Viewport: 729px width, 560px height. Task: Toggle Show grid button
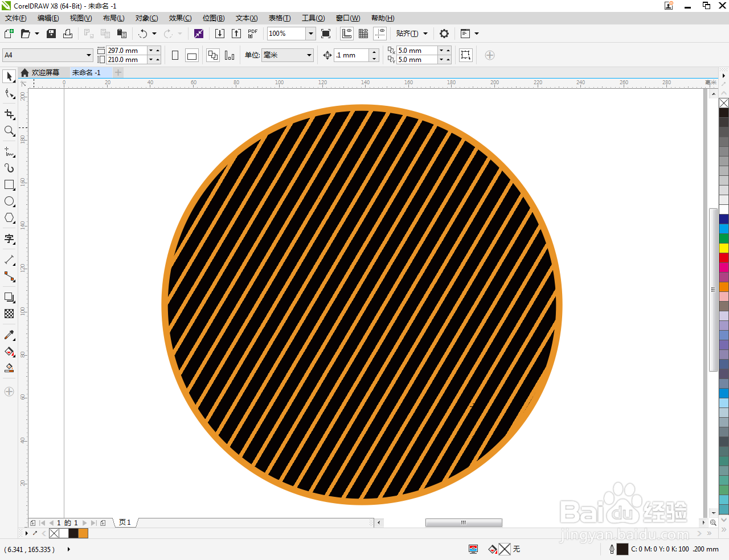click(x=363, y=34)
